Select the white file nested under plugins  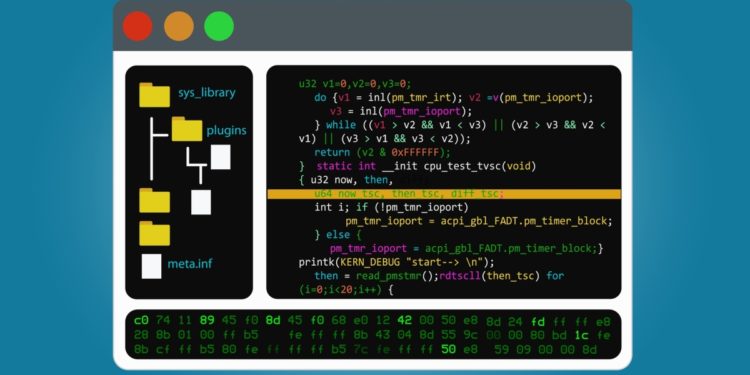(x=221, y=157)
